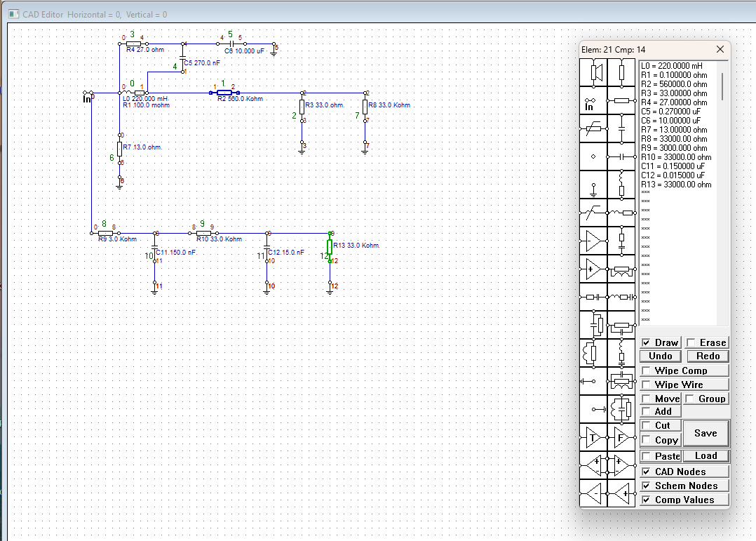Viewport: 756px width, 541px height.
Task: Select the amplifier block labeled F
Action: pos(621,439)
